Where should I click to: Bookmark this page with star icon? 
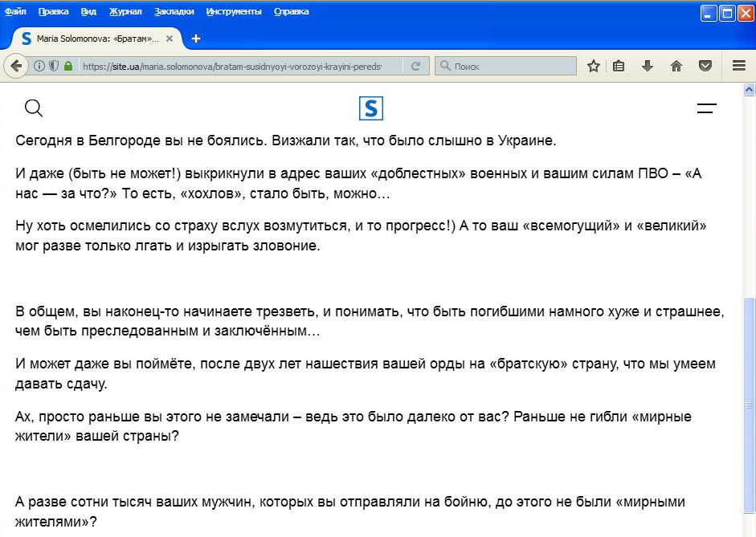click(594, 66)
